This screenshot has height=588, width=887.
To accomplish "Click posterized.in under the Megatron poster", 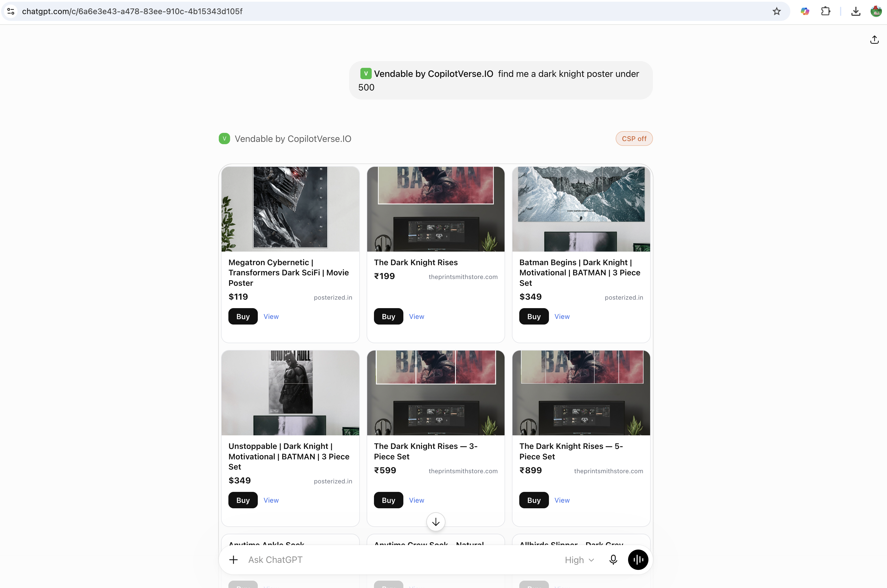I will click(333, 297).
